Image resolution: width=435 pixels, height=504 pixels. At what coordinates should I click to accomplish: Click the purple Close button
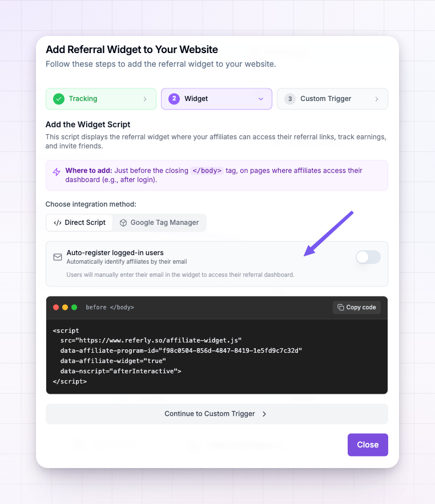368,445
